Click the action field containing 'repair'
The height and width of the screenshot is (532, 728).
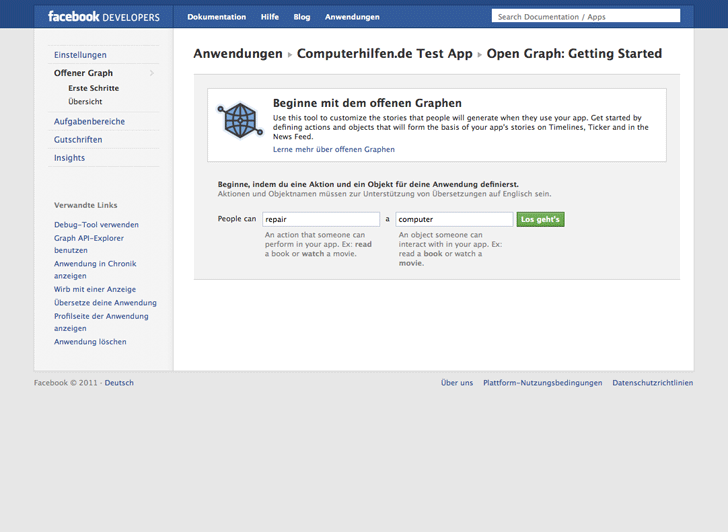tap(321, 219)
